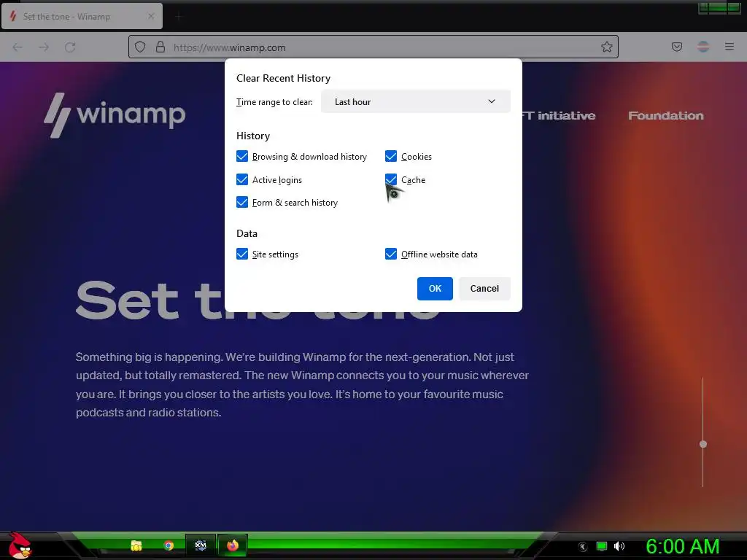Uncheck Browsing & download history
Viewport: 747px width, 560px height.
[x=242, y=156]
